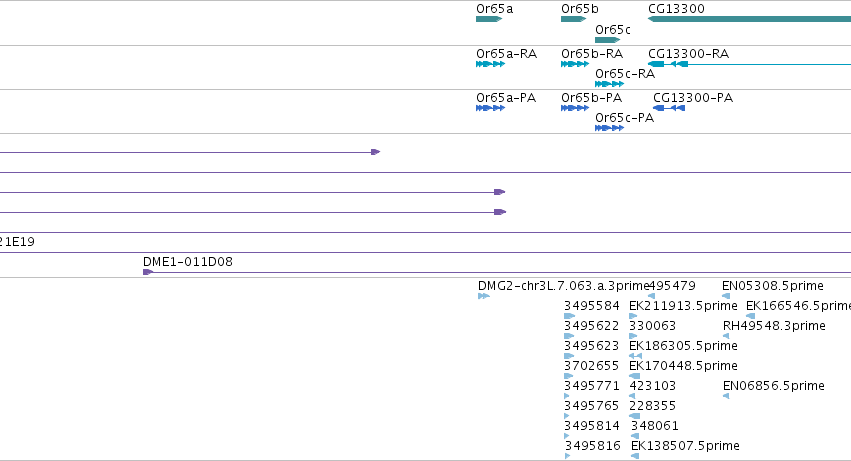Click the DME1-011D08 clone label
This screenshot has width=851, height=461.
click(x=188, y=262)
